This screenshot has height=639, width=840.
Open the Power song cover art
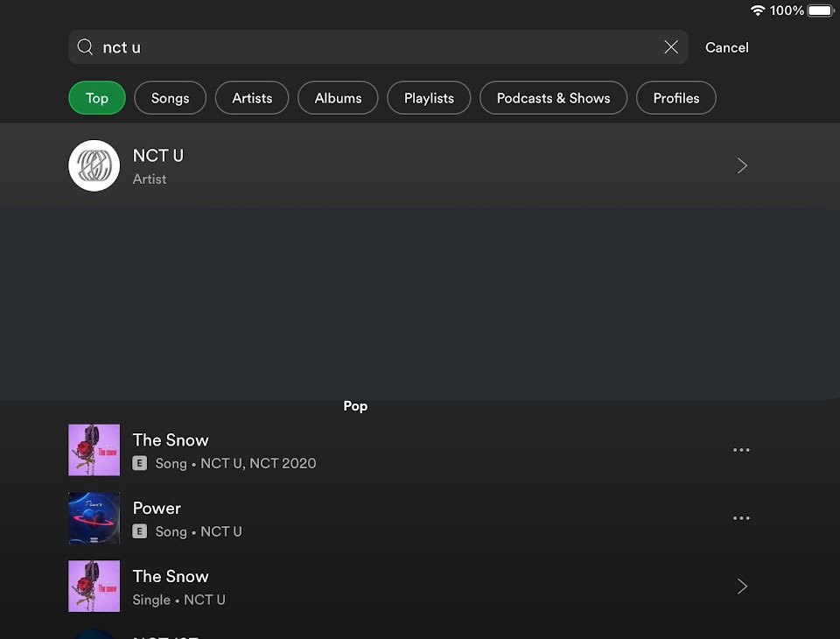[x=94, y=518]
